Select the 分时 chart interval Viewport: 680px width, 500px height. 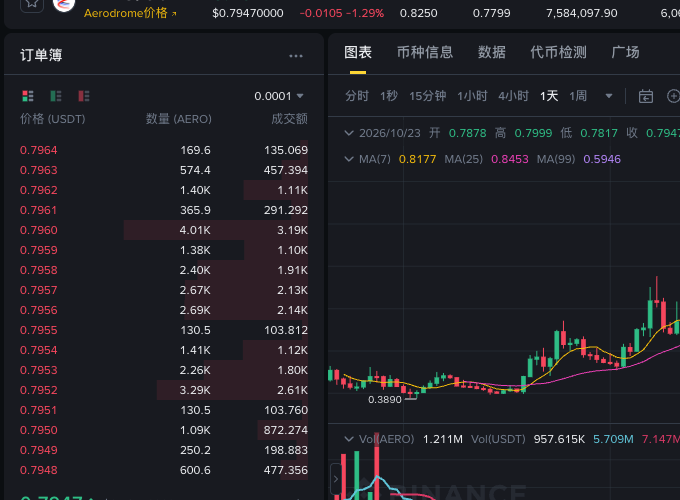click(357, 96)
